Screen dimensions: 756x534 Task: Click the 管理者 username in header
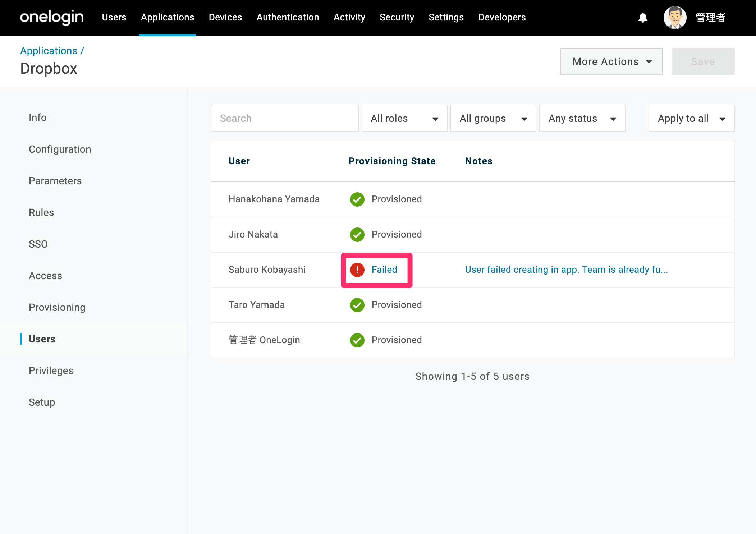(710, 17)
